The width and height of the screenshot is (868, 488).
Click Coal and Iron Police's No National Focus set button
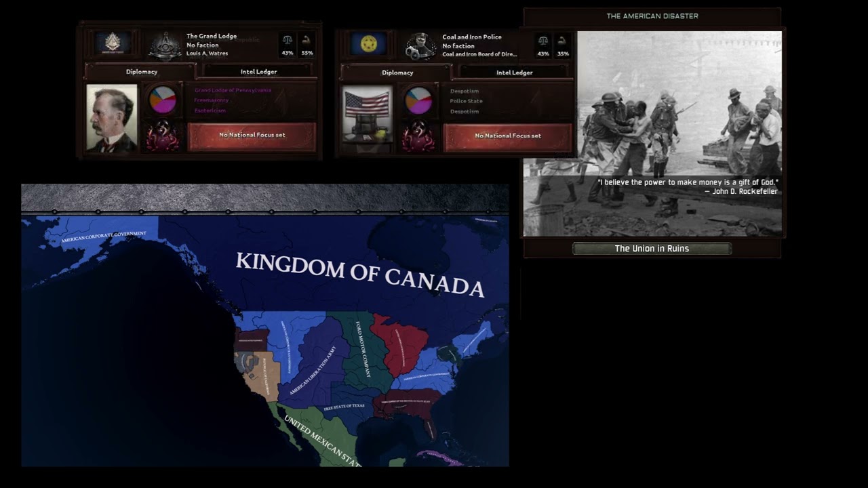coord(508,136)
